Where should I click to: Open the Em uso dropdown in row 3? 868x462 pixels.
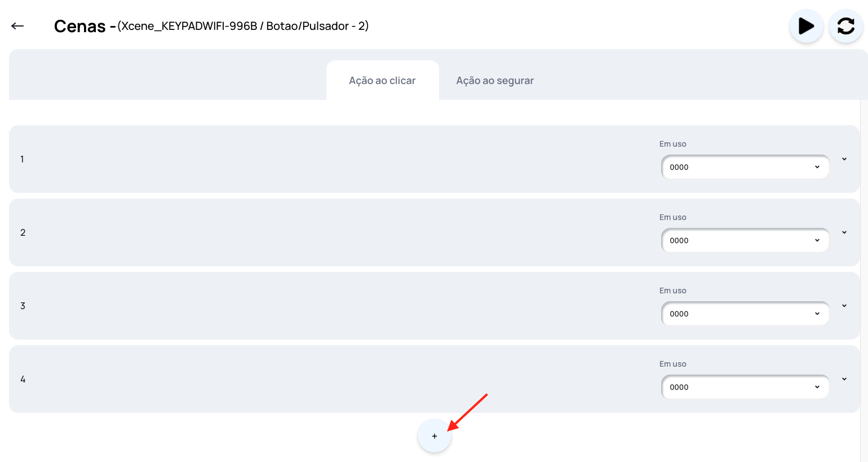tap(745, 314)
